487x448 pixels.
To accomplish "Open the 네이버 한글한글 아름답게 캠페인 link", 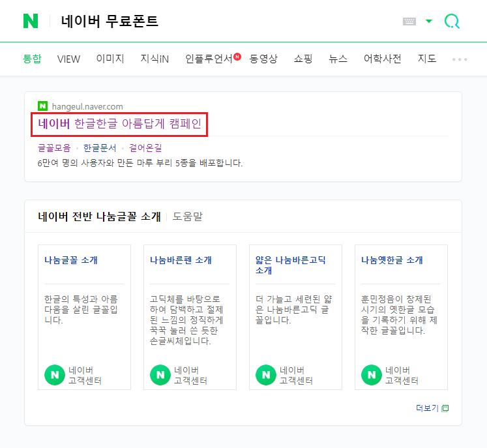I will (119, 124).
